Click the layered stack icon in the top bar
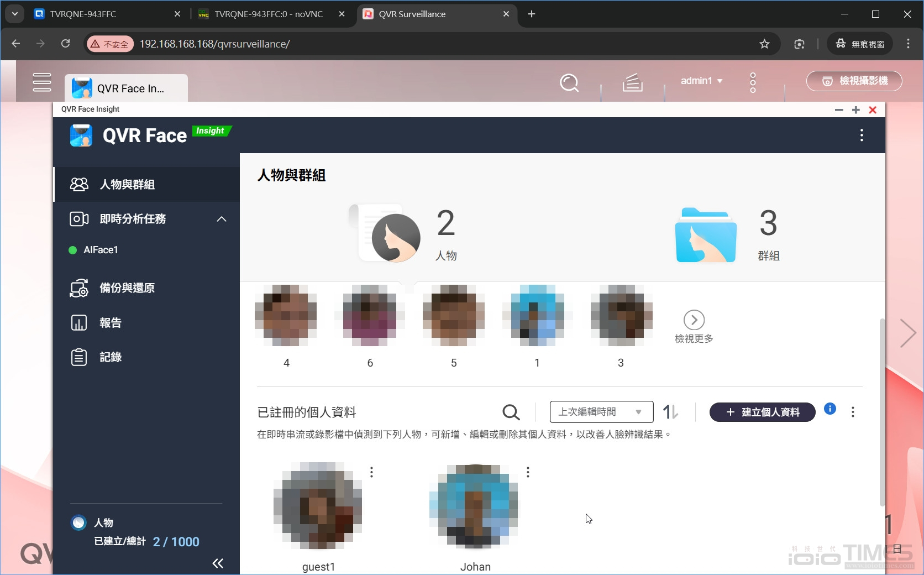Viewport: 924px width, 575px height. point(632,83)
